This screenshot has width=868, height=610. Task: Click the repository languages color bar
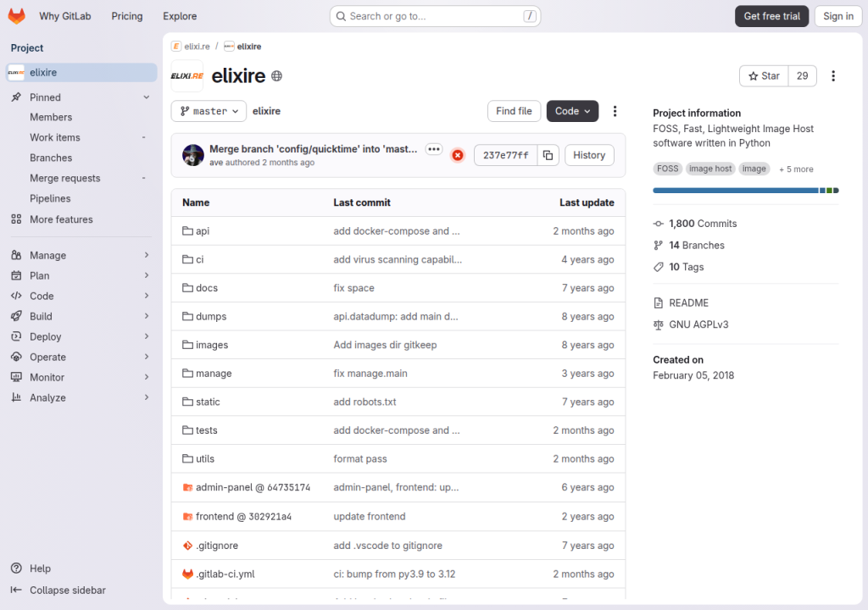click(746, 191)
